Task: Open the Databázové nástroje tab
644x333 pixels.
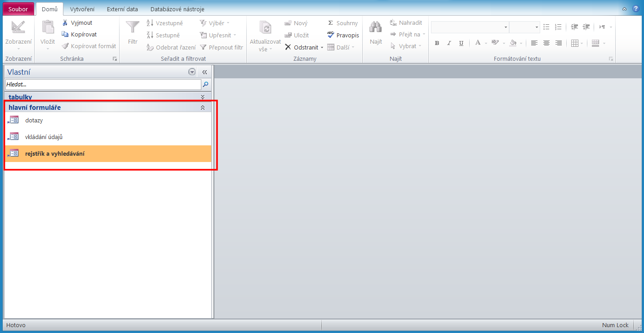Action: tap(177, 9)
